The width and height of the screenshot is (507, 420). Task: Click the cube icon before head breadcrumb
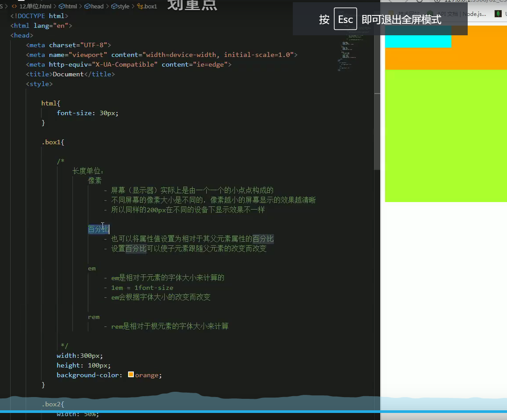87,6
